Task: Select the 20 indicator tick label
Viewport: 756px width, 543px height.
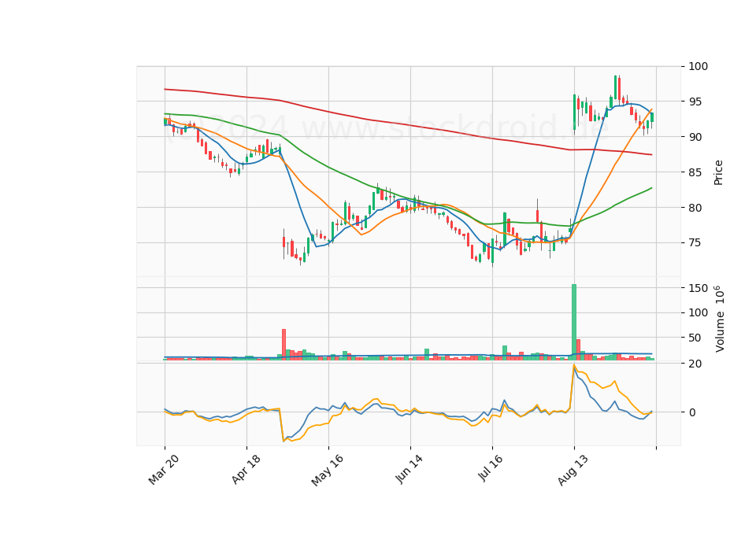Action: tap(695, 364)
